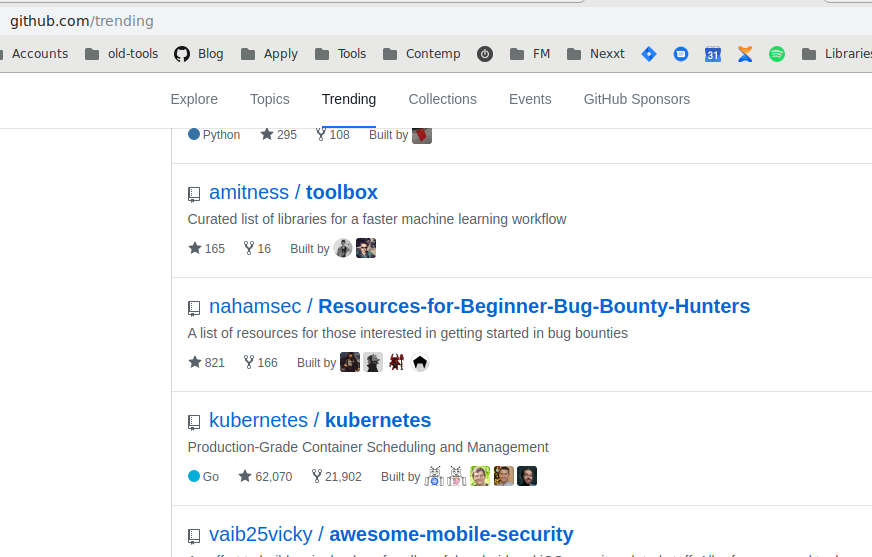
Task: Open the kubernetes / kubernetes repository link
Action: 320,420
